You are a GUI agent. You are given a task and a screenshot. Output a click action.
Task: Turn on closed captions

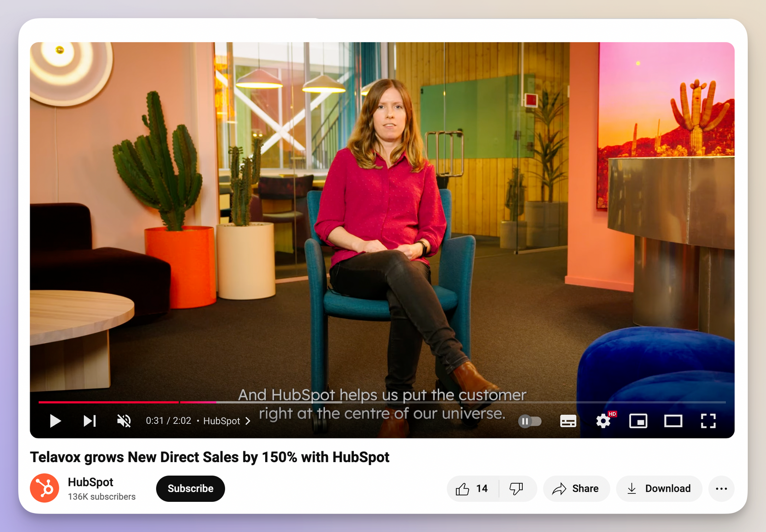point(568,421)
